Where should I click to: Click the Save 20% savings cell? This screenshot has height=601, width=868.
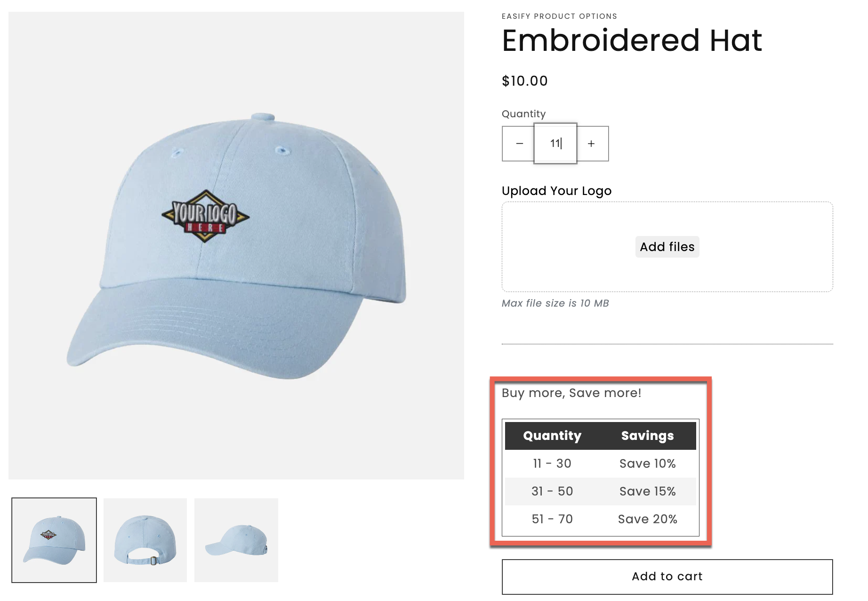tap(648, 519)
